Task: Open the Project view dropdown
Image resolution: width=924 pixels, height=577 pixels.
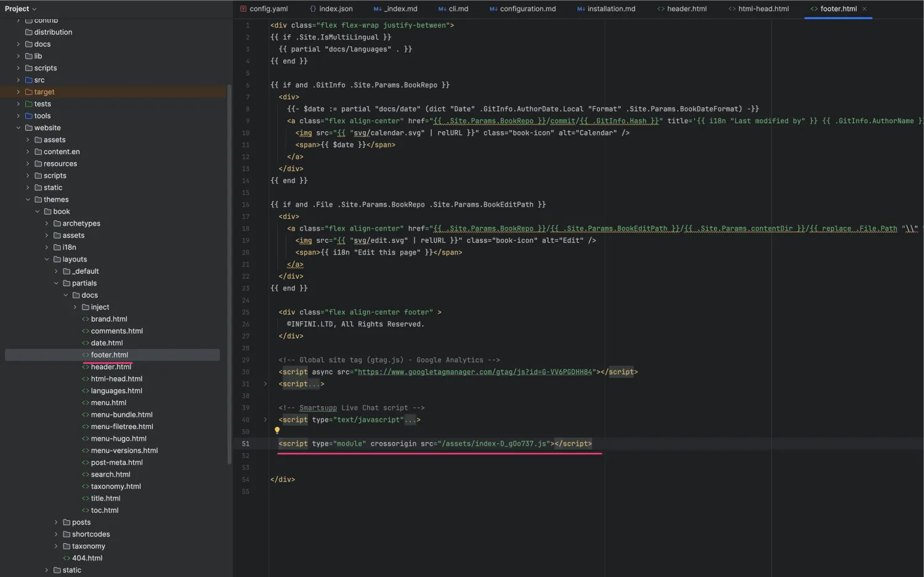Action: 20,9
